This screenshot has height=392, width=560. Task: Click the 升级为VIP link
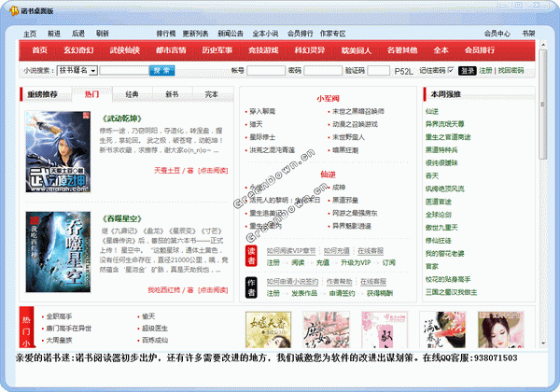356,262
